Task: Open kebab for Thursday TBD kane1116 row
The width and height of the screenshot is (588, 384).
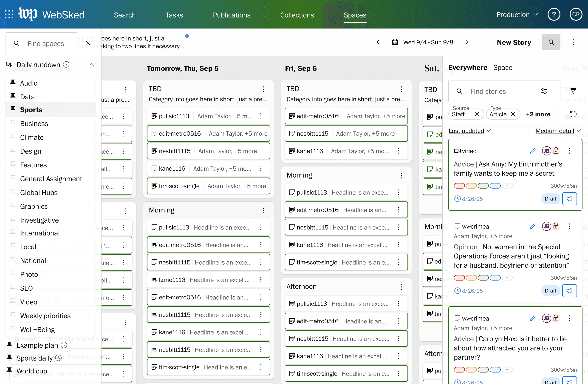Action: pos(261,169)
